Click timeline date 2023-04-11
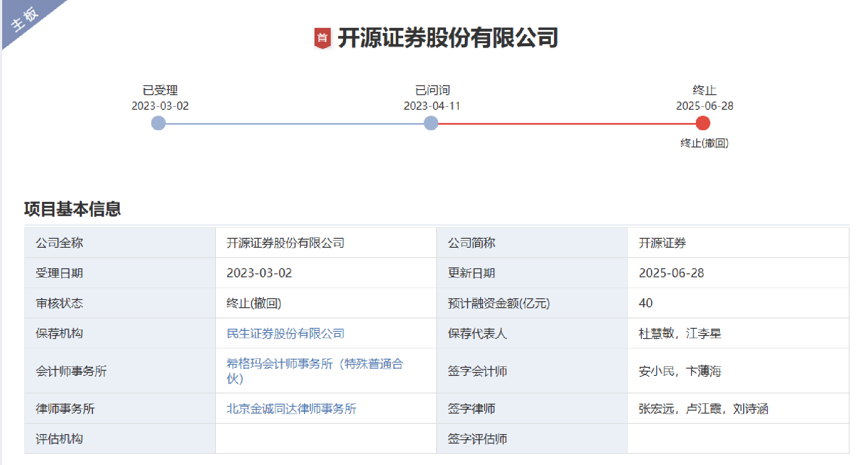The width and height of the screenshot is (868, 465). [432, 106]
